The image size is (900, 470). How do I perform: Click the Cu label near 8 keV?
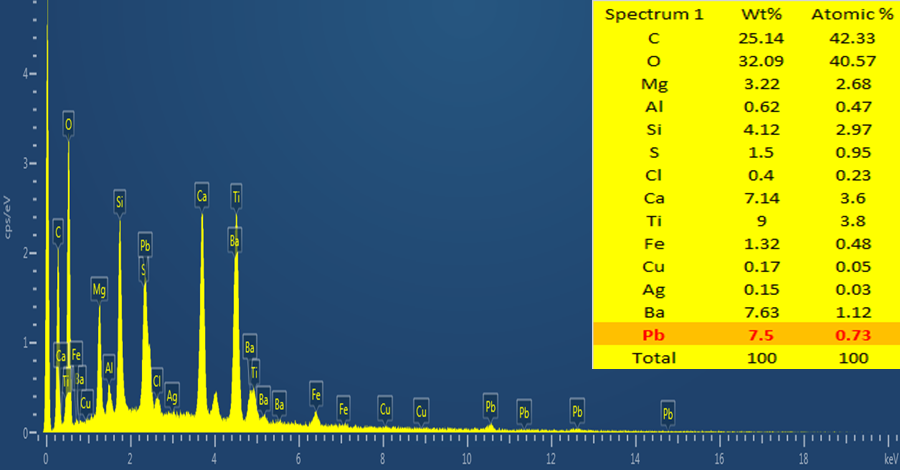tap(385, 409)
